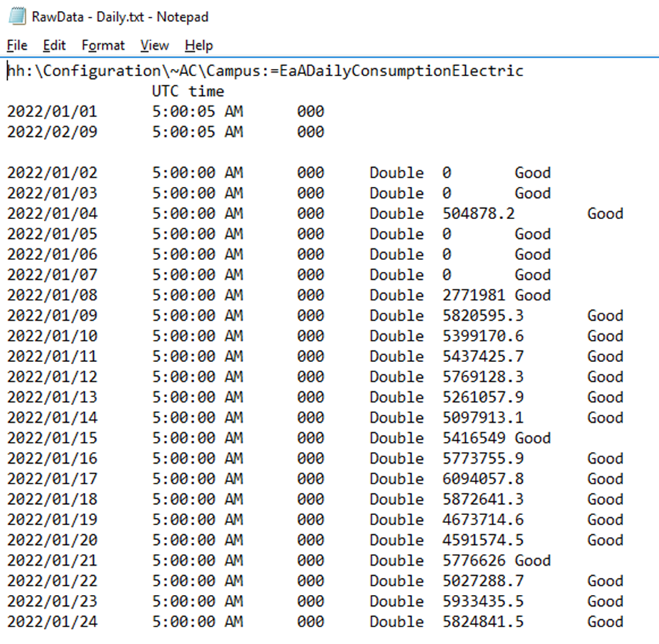Click the Notepad icon in the title bar
659x644 pixels.
pos(18,16)
